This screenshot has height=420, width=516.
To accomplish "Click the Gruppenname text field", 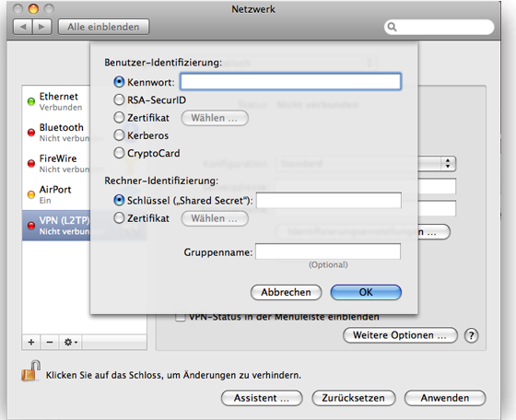I will [328, 251].
